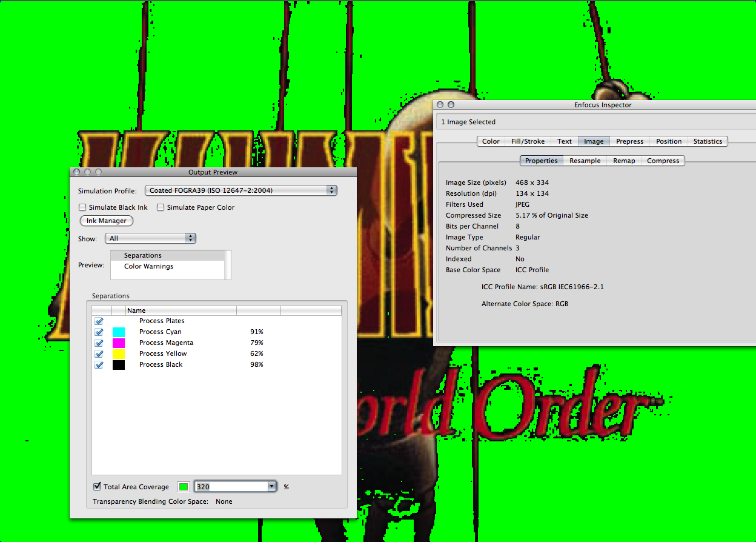Click the Output Preview window title bar

click(x=213, y=172)
